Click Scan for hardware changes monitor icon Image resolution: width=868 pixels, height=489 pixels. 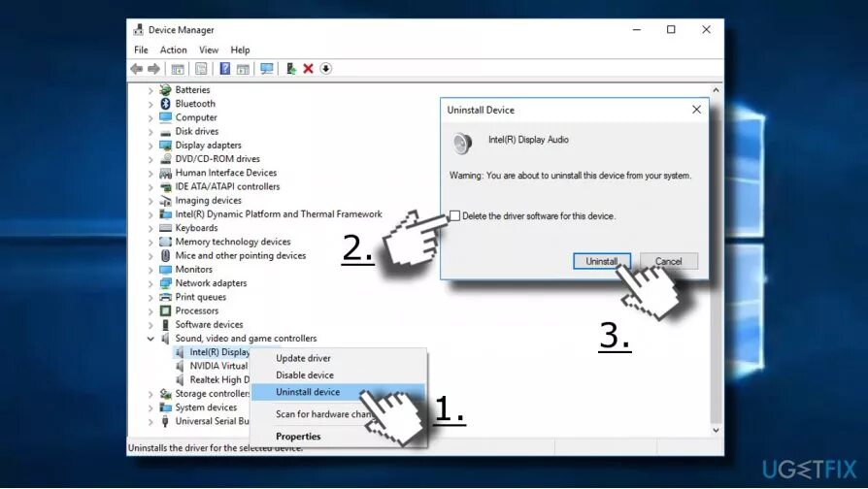coord(267,69)
